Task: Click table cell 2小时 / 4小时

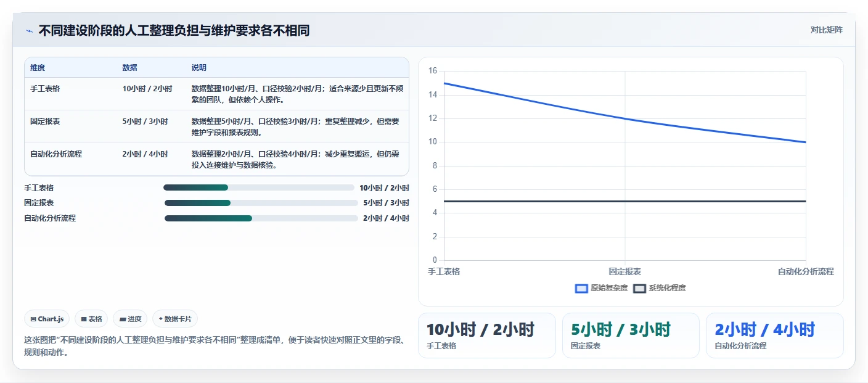Action: pyautogui.click(x=145, y=154)
